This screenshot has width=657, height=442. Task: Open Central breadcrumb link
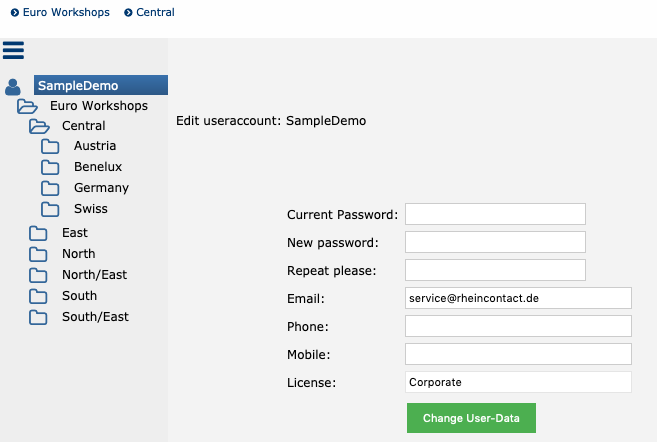(x=155, y=13)
